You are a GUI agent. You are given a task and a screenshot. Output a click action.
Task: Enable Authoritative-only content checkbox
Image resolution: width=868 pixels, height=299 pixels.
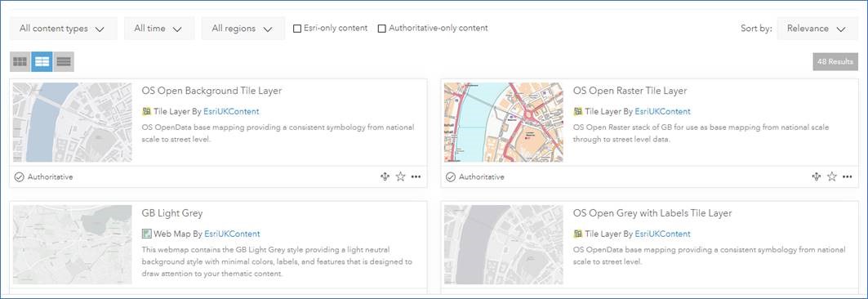pyautogui.click(x=382, y=29)
